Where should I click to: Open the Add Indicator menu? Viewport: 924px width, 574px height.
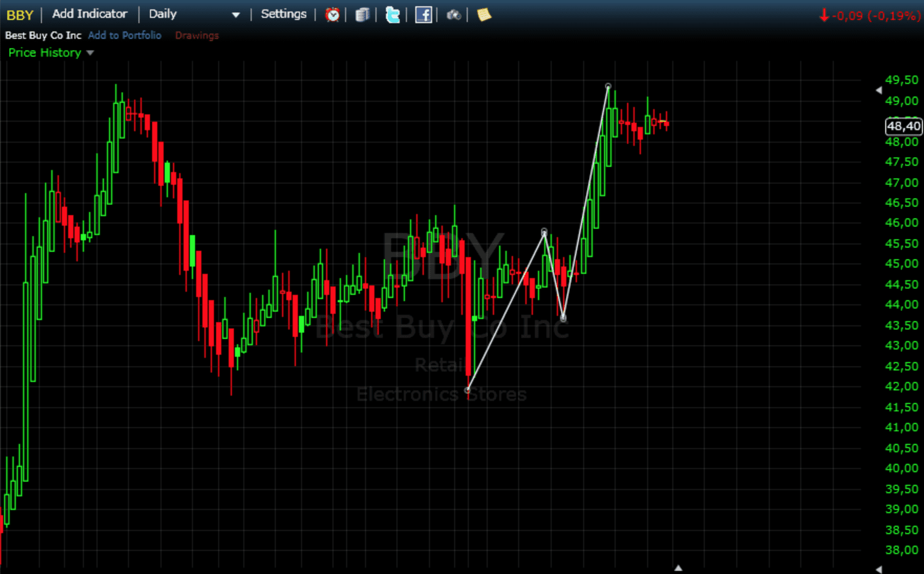point(90,14)
